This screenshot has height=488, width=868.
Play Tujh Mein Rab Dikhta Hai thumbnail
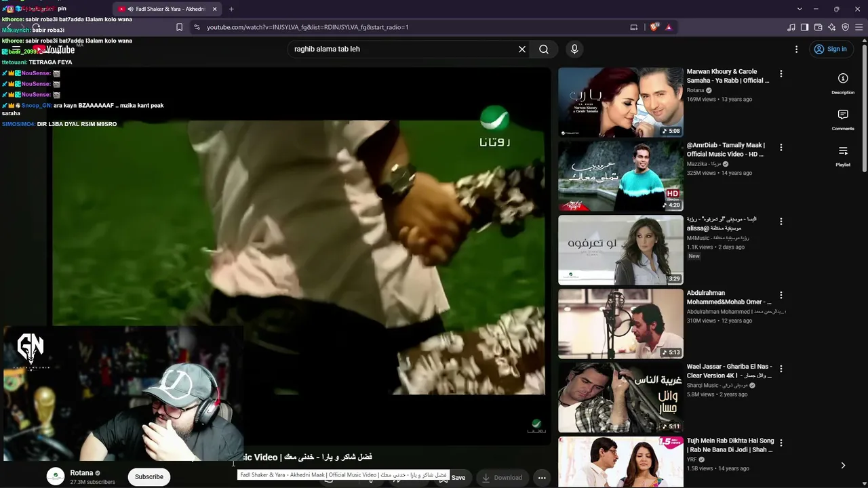(x=620, y=462)
